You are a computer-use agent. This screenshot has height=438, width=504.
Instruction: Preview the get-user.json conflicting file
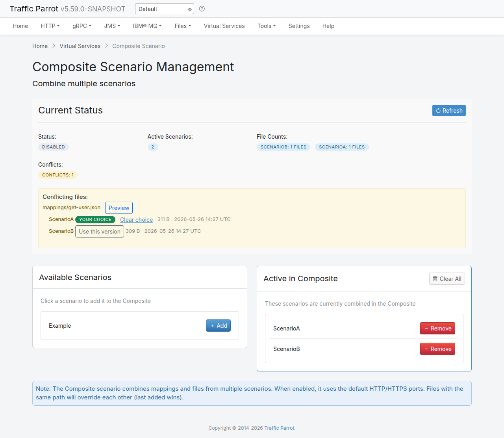119,208
